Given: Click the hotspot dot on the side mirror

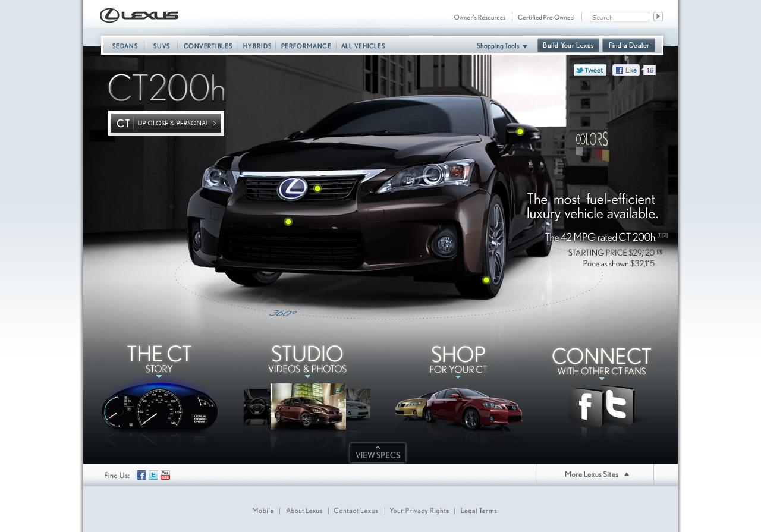Looking at the screenshot, I should coord(520,131).
